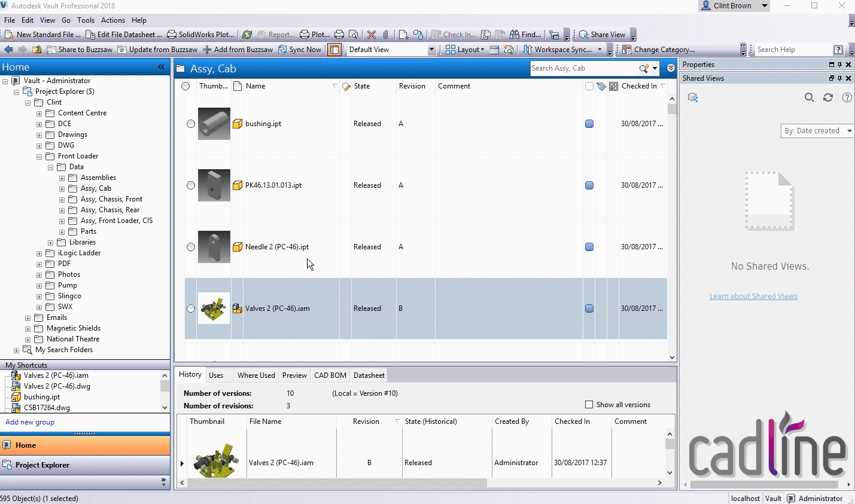Click the print preview magnifier icon
Image resolution: width=855 pixels, height=504 pixels.
pos(354,35)
